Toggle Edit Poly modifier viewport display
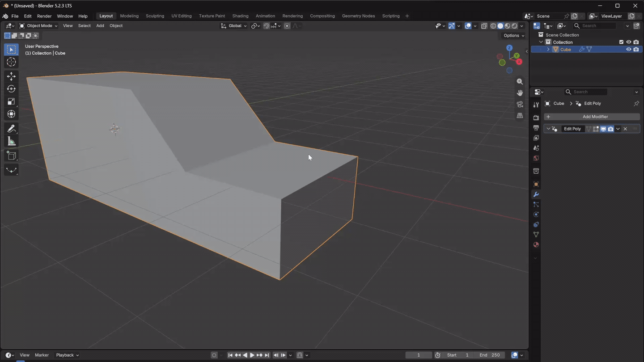The width and height of the screenshot is (644, 362). [x=603, y=129]
